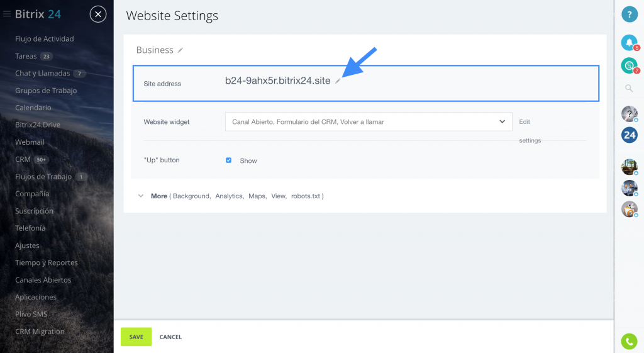Screen dimensions: 644x353
Task: Open Calendario in the sidebar
Action: pyautogui.click(x=33, y=108)
